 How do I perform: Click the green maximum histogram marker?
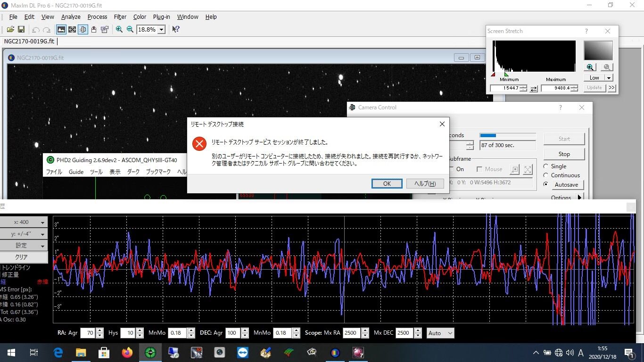[x=506, y=74]
